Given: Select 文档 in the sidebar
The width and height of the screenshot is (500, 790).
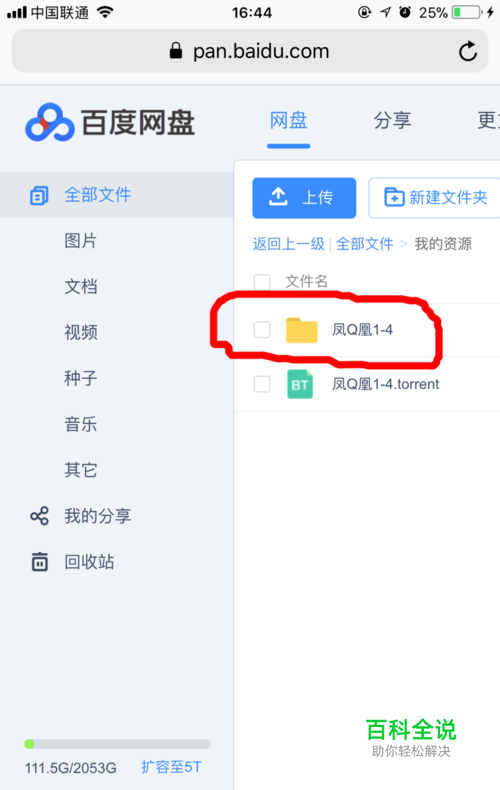Looking at the screenshot, I should (81, 287).
